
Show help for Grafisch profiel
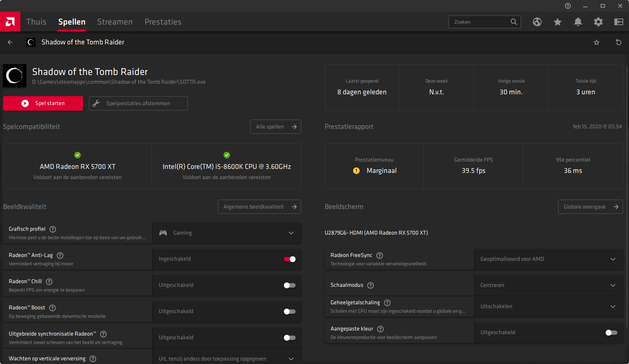53,229
